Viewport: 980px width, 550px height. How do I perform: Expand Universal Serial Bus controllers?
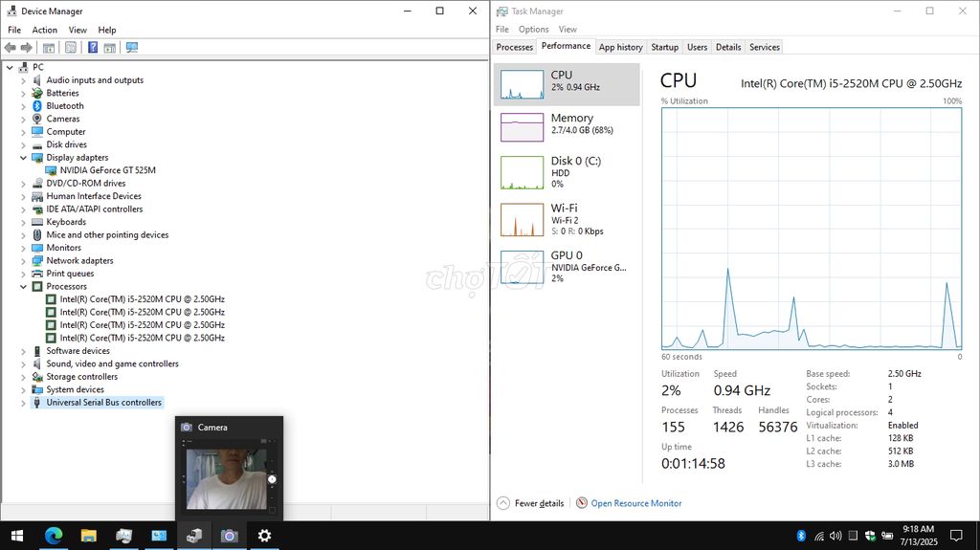pos(23,403)
